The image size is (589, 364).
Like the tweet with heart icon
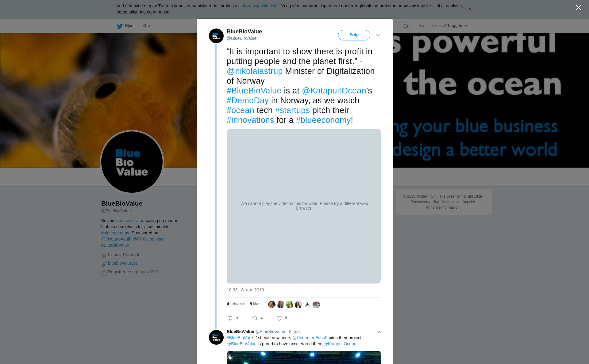pos(279,318)
